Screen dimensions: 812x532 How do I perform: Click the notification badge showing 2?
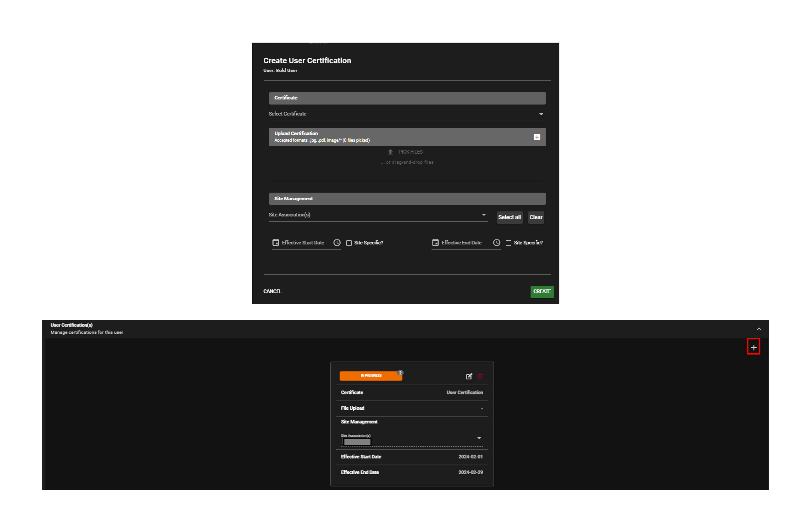(x=400, y=372)
